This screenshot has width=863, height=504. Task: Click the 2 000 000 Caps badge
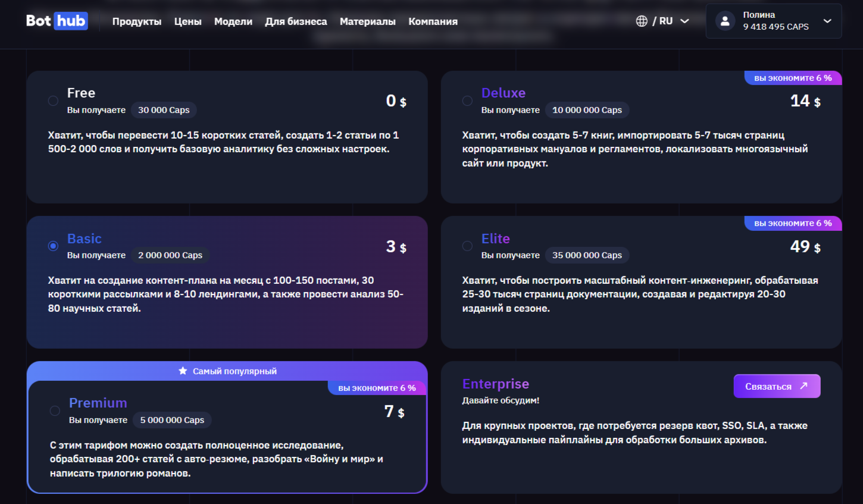tap(170, 255)
